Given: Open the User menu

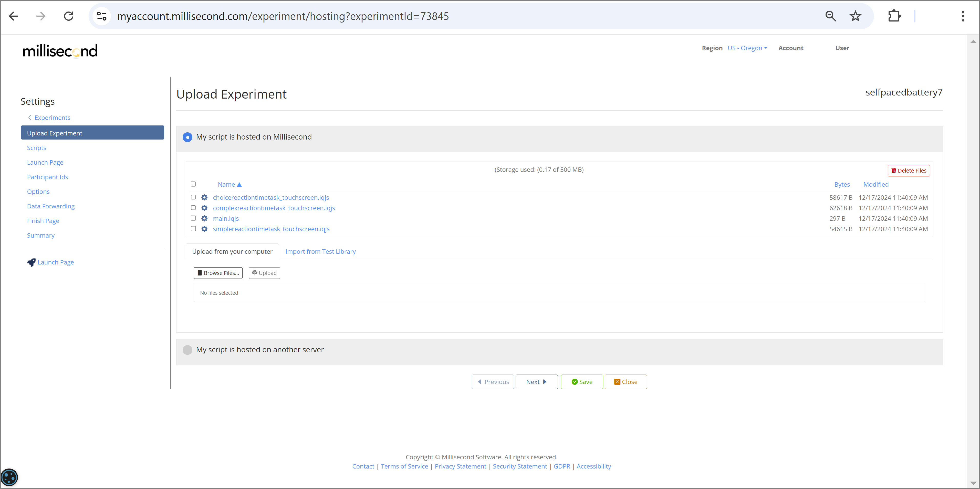Looking at the screenshot, I should 842,48.
